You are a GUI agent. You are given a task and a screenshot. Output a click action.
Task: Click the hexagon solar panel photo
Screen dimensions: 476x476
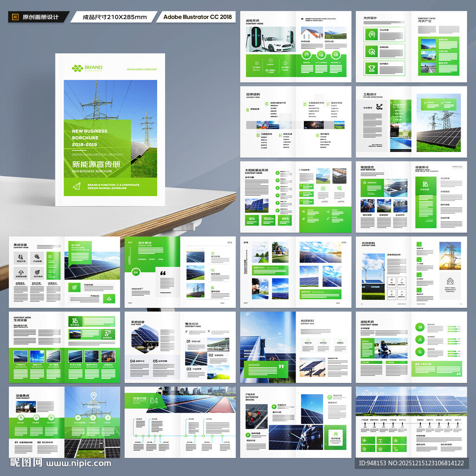145,339
